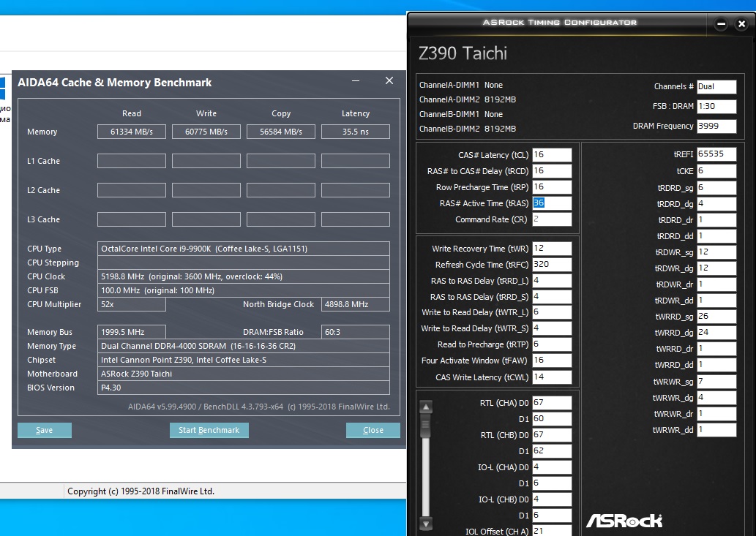Click the L1 Cache Read empty field

pos(132,161)
